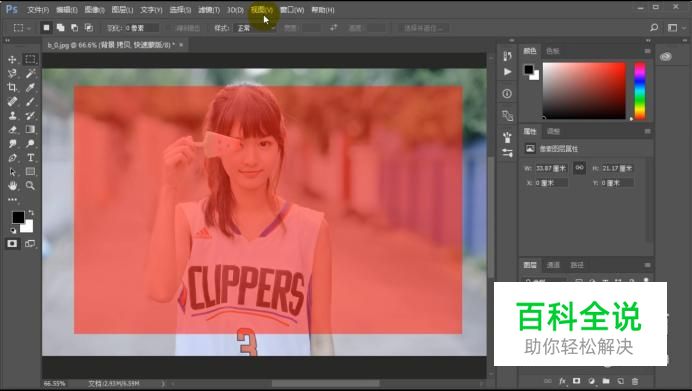The image size is (692, 391).
Task: Open the Filter (滤镜) menu
Action: coord(209,10)
